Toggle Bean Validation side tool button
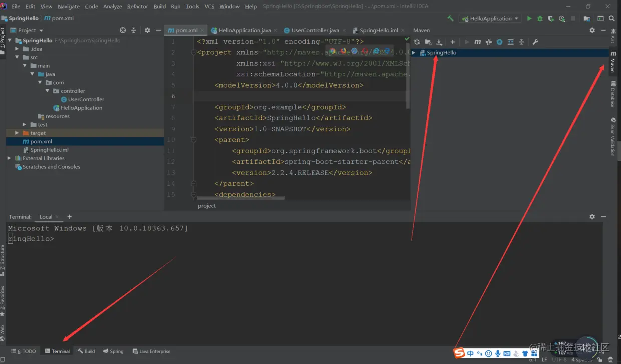 (x=612, y=137)
